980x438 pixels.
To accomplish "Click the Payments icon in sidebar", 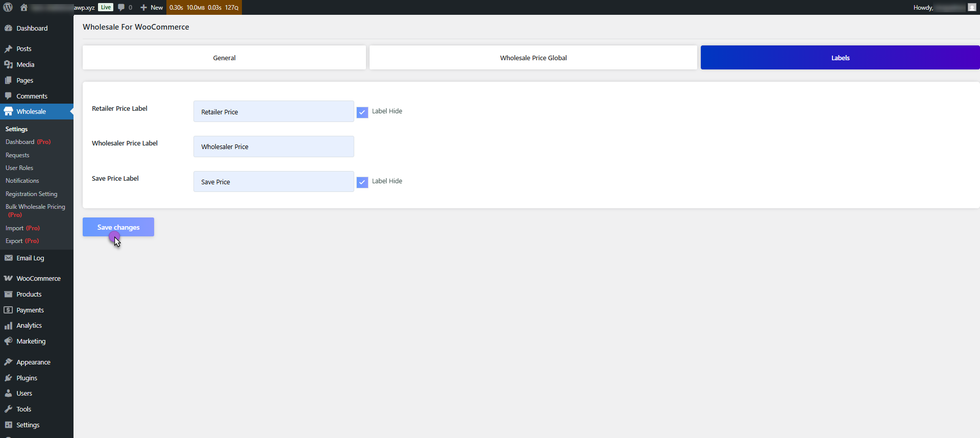I will click(x=8, y=310).
